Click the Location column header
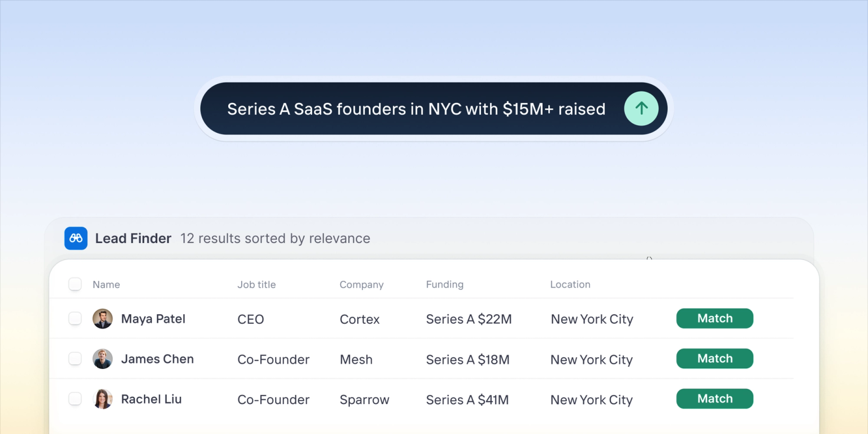Viewport: 868px width, 434px height. point(570,285)
